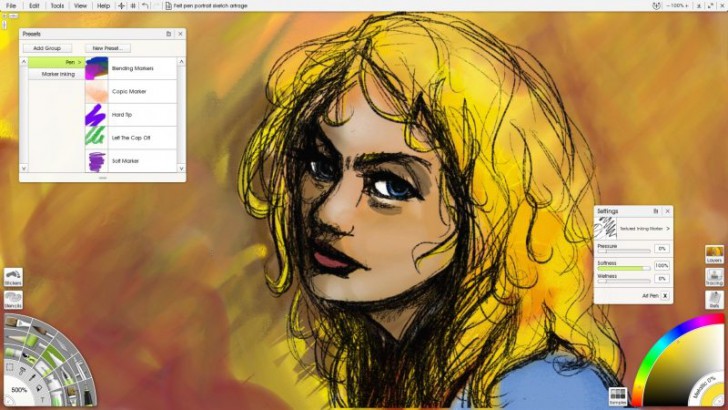Click the canvas positioning crosshair icon

click(x=121, y=6)
